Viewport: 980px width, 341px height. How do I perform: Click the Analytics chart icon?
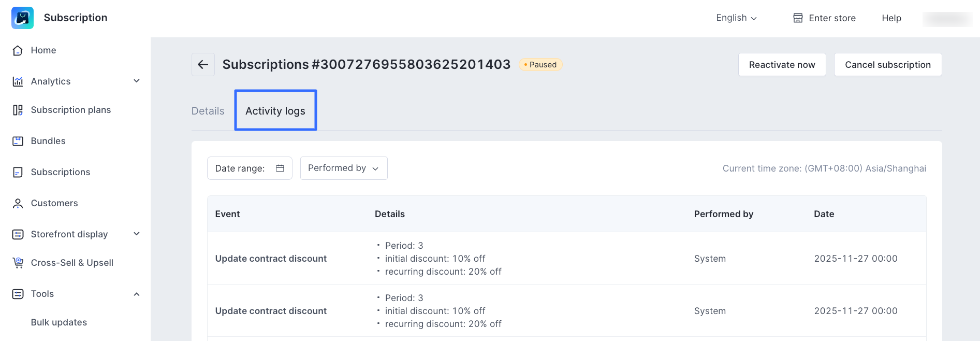click(18, 81)
